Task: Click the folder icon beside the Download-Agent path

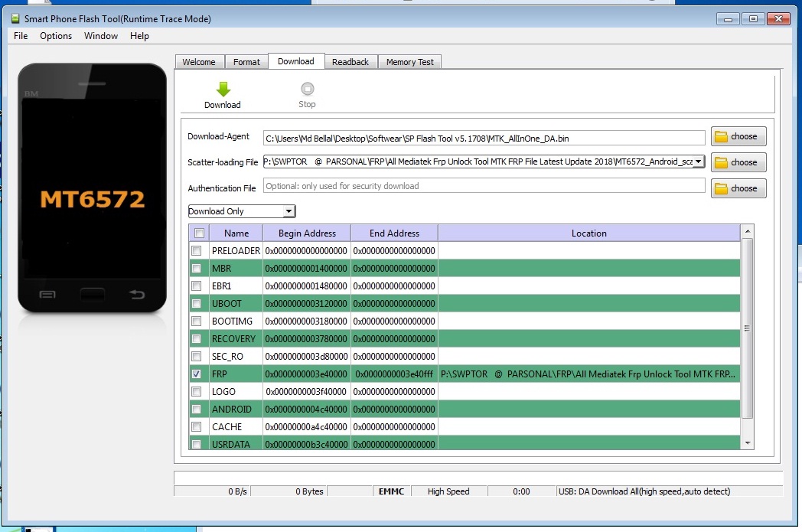Action: [737, 136]
